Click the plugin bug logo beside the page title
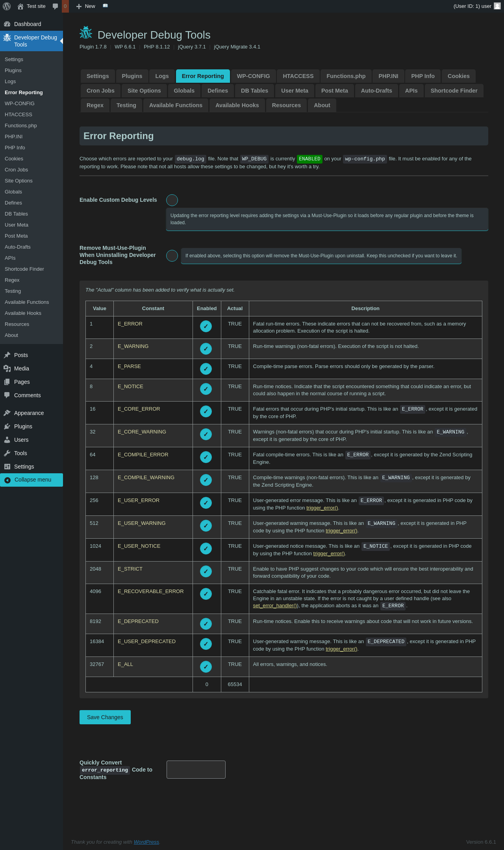This screenshot has height=850, width=504. tap(86, 33)
